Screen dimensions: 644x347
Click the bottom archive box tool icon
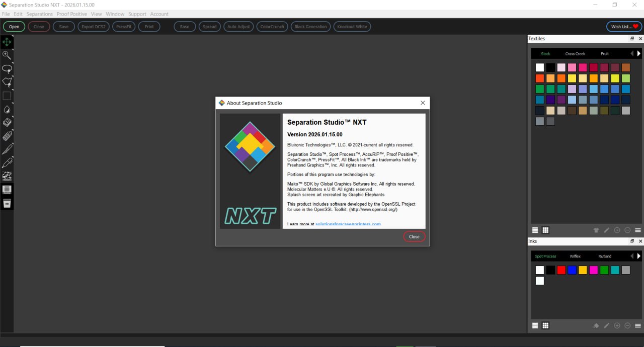coord(7,203)
